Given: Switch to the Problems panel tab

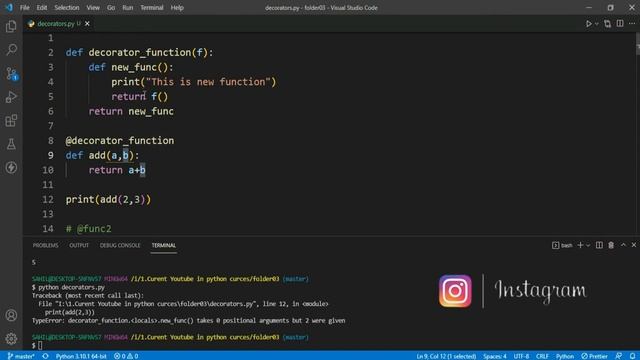Looking at the screenshot, I should [45, 245].
